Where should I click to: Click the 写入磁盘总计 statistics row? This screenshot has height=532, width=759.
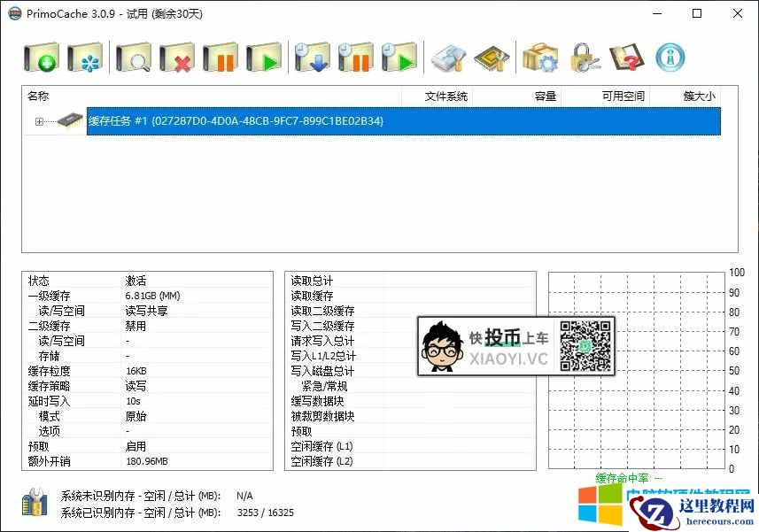click(410, 371)
